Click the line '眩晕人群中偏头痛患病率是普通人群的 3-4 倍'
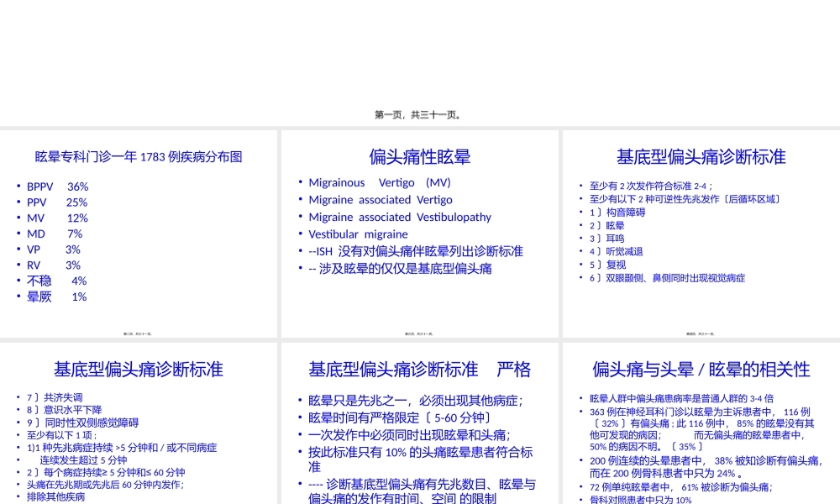Image resolution: width=840 pixels, height=504 pixels. [681, 398]
